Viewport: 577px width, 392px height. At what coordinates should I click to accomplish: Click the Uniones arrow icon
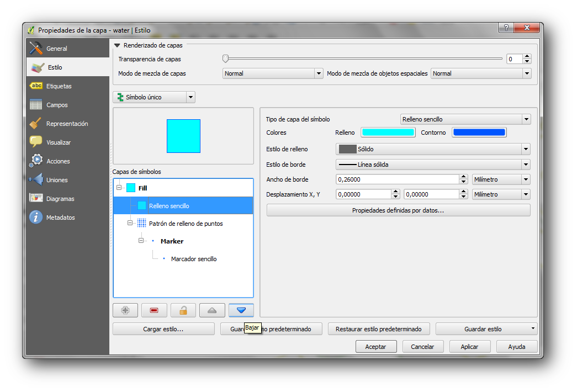[x=36, y=179]
